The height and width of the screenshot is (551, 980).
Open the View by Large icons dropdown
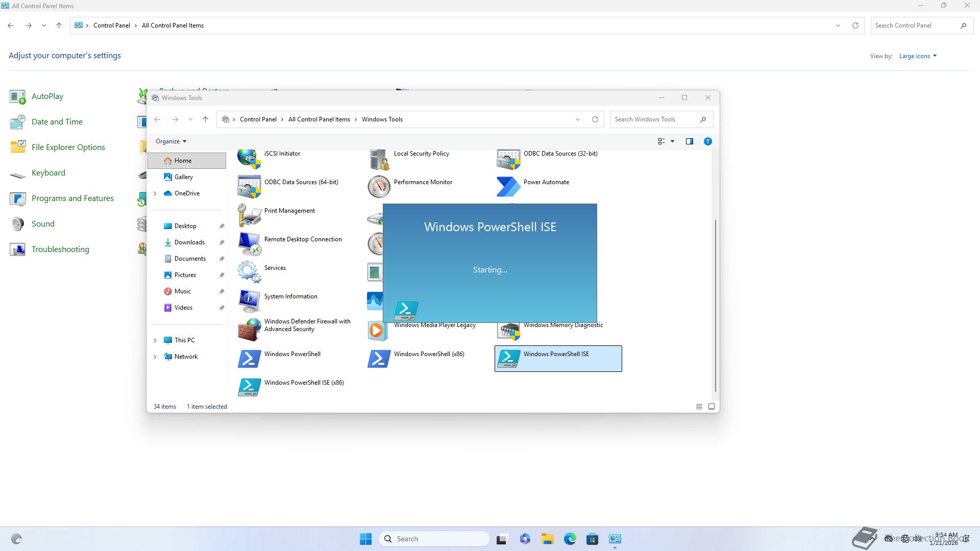click(918, 56)
